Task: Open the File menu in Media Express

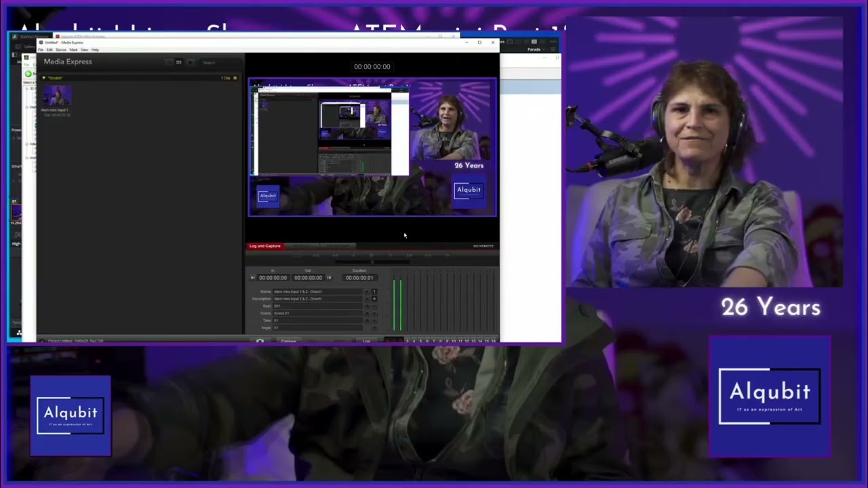Action: click(41, 49)
